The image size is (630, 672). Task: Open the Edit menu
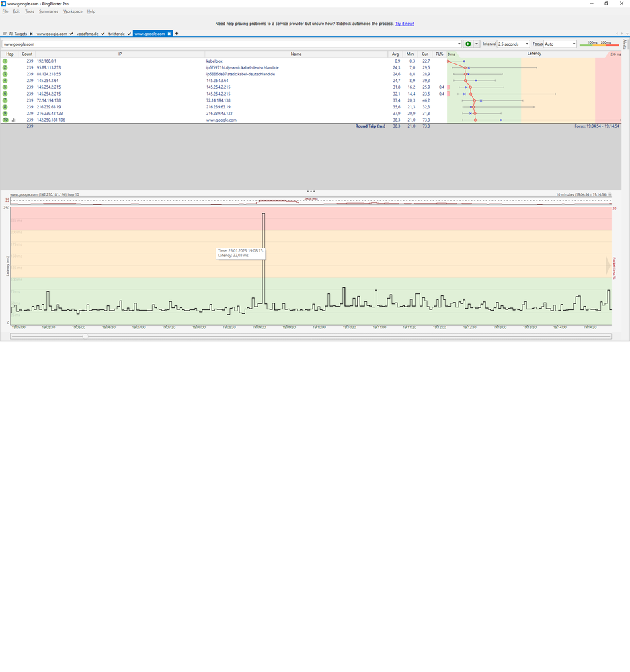(16, 11)
